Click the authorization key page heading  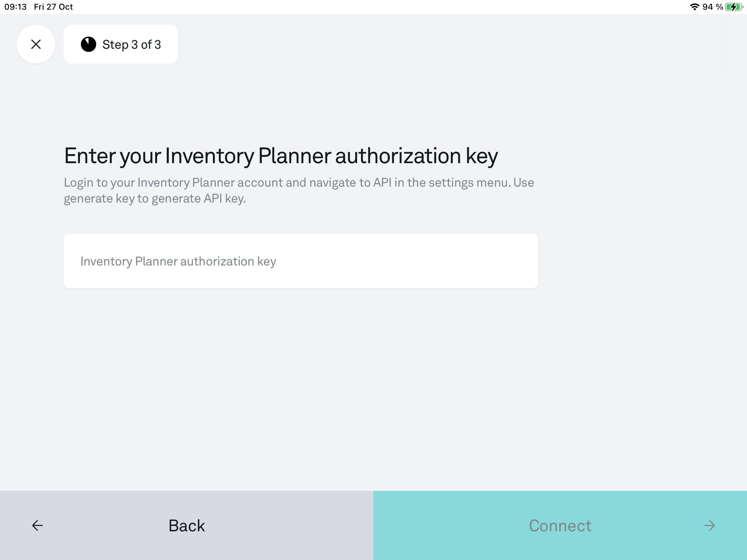coord(281,156)
